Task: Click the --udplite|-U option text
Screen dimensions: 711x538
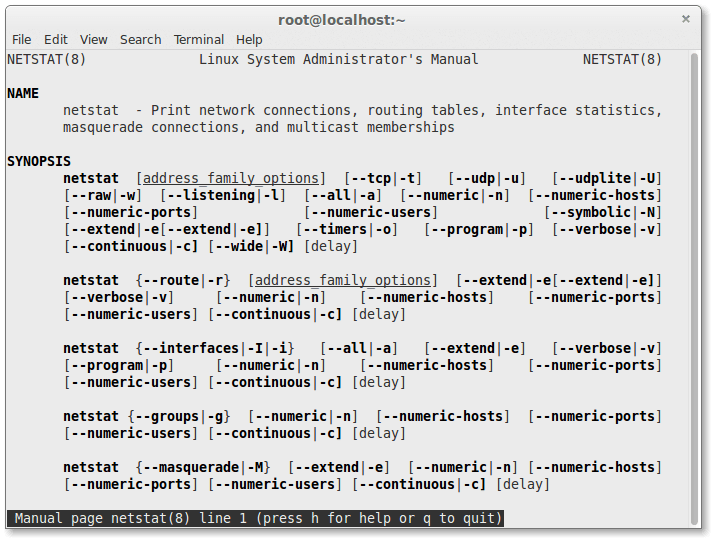Action: (606, 178)
